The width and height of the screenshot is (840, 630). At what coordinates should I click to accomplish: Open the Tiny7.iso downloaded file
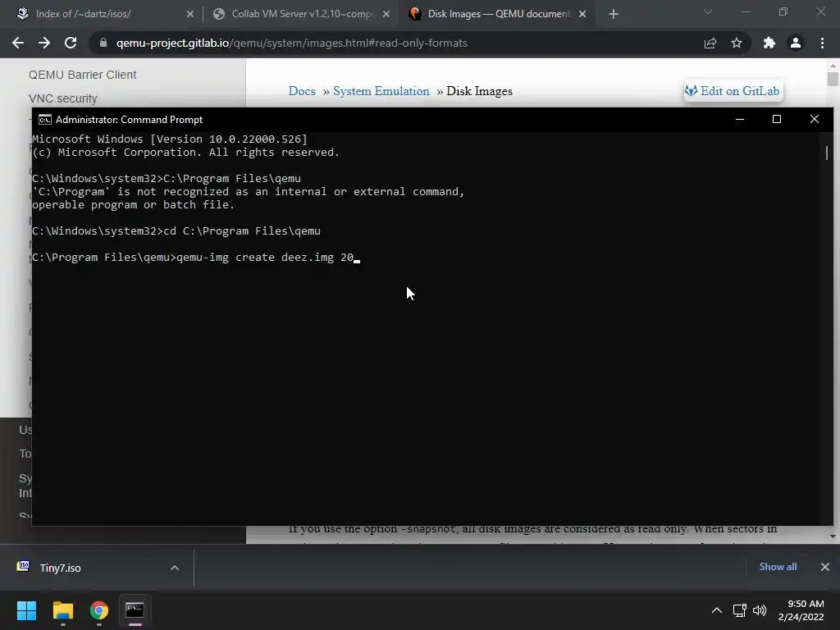(60, 568)
